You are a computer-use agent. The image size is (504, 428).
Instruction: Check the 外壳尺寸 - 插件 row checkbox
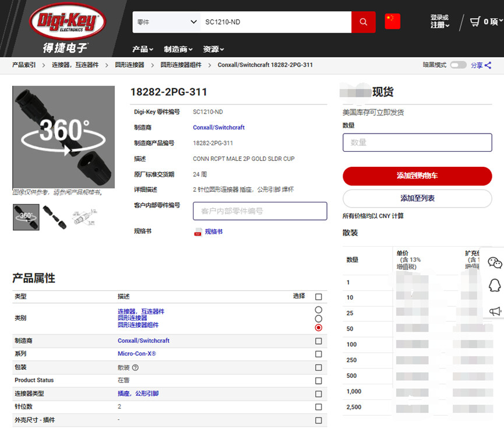tap(319, 420)
